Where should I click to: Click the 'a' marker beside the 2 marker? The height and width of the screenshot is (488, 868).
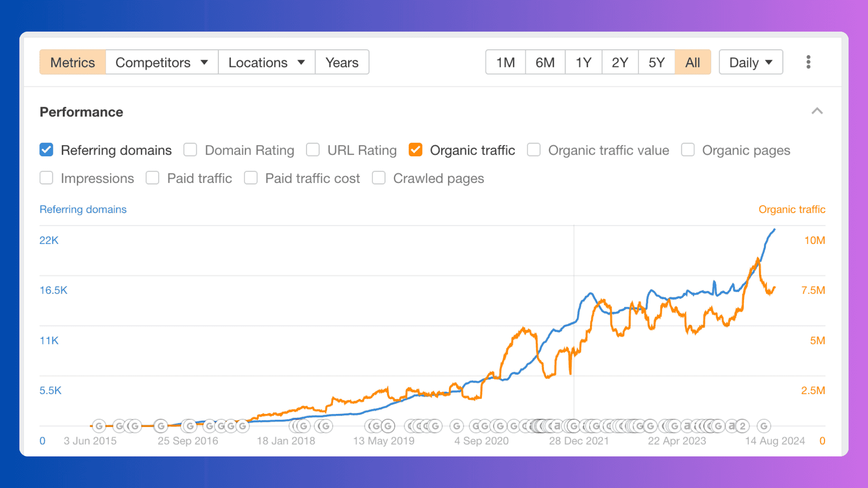click(731, 426)
